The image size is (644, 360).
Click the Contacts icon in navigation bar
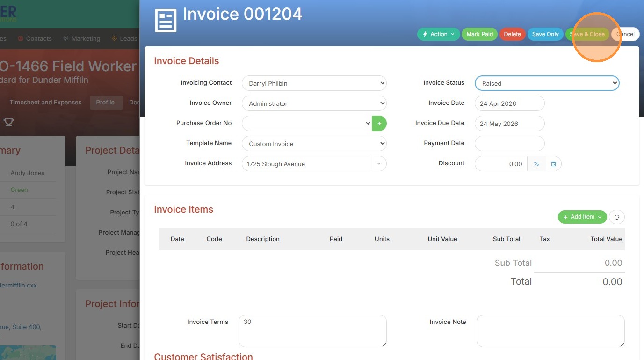point(21,38)
